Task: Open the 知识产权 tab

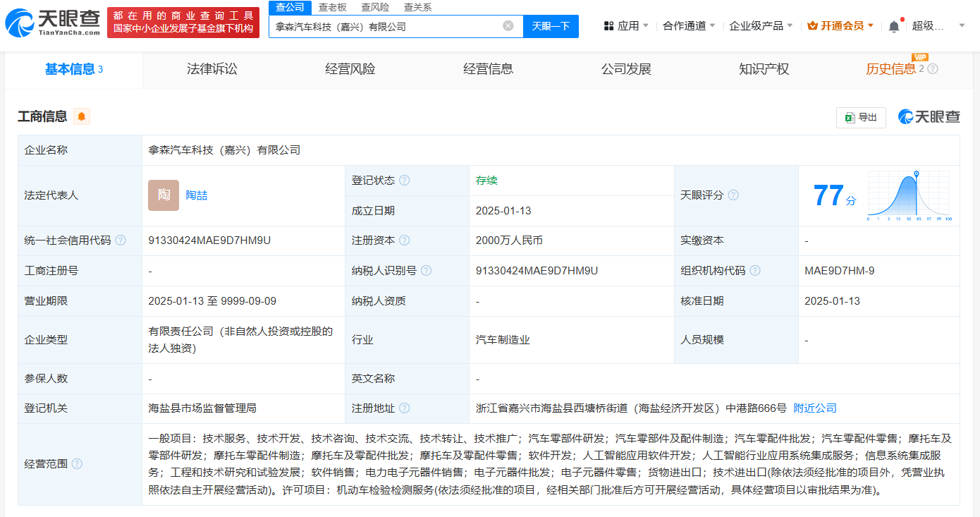Action: pyautogui.click(x=764, y=69)
